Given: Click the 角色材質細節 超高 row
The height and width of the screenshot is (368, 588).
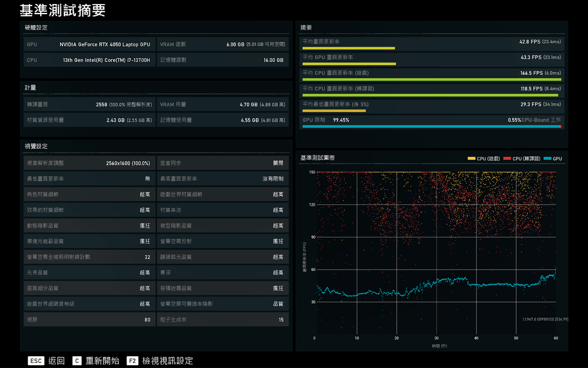Looking at the screenshot, I should [89, 194].
